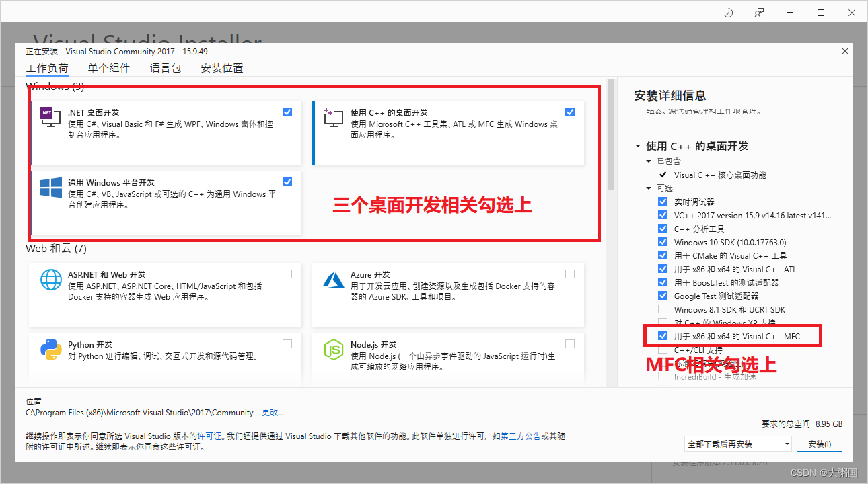Close the installer dialog with X
Screen dimensions: 868x484
coord(845,51)
